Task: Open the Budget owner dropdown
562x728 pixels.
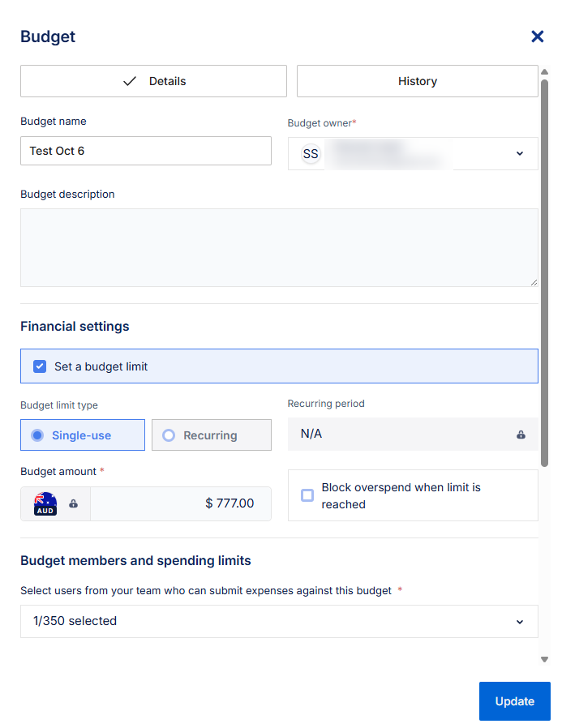Action: pos(520,153)
